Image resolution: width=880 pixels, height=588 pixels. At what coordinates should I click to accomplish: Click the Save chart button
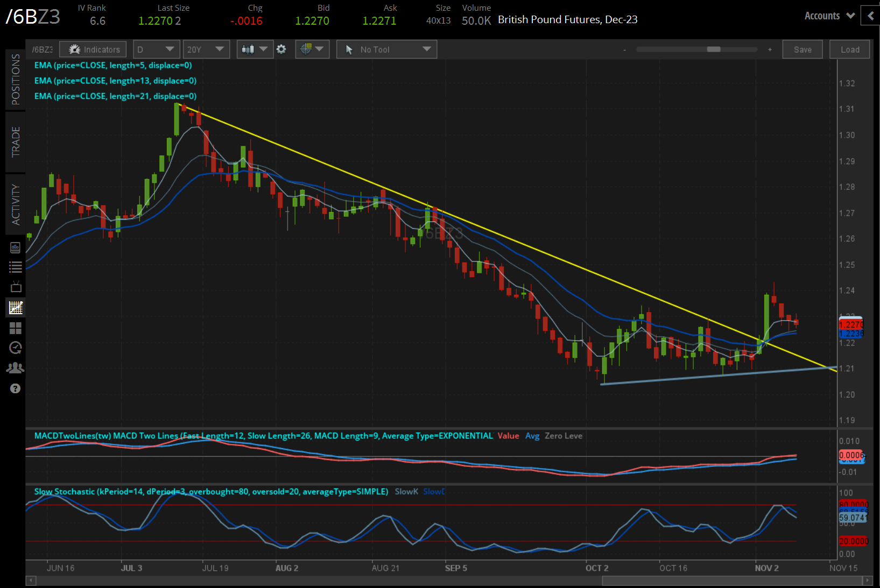coord(802,49)
